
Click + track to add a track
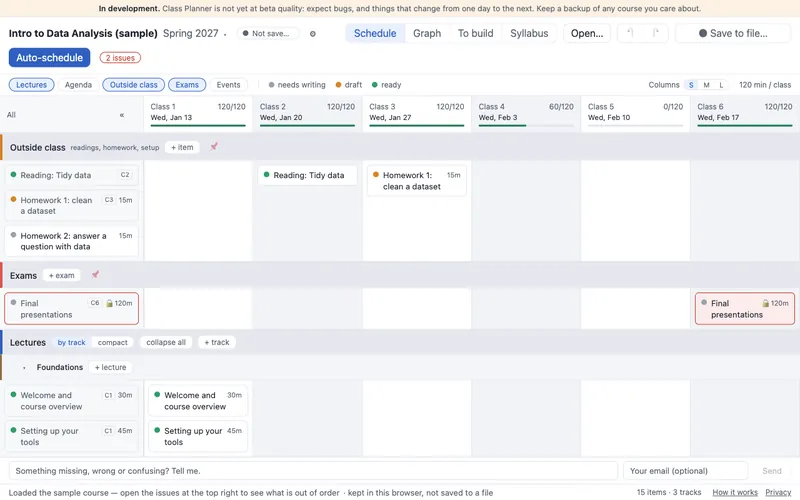[217, 342]
